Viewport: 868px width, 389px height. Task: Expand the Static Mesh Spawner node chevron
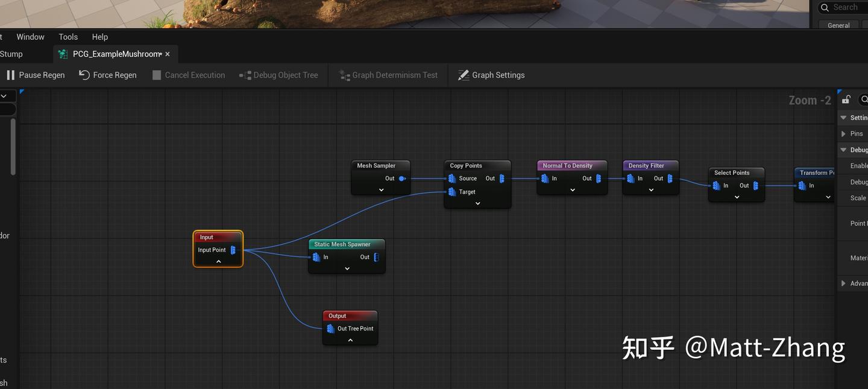(347, 268)
